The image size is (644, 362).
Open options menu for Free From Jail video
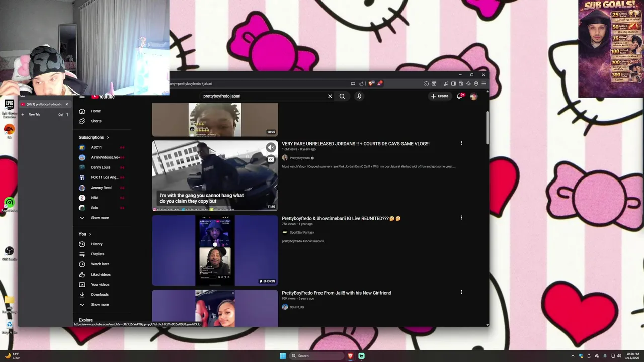(x=461, y=292)
